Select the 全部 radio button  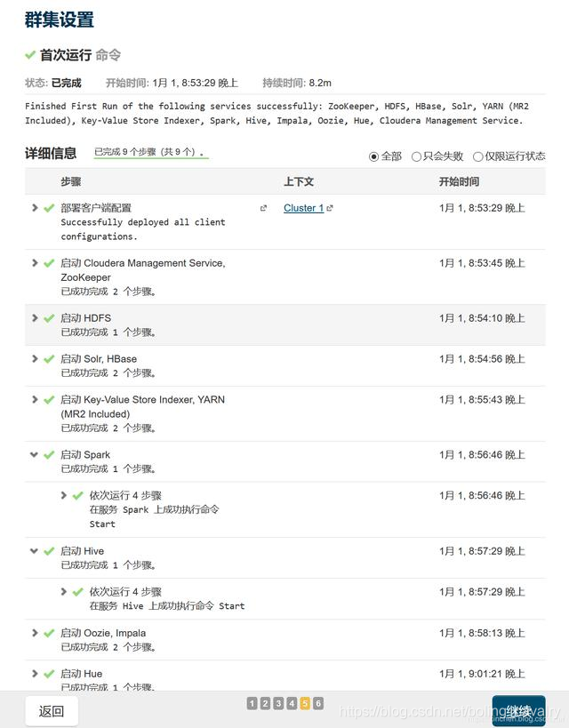pos(373,157)
